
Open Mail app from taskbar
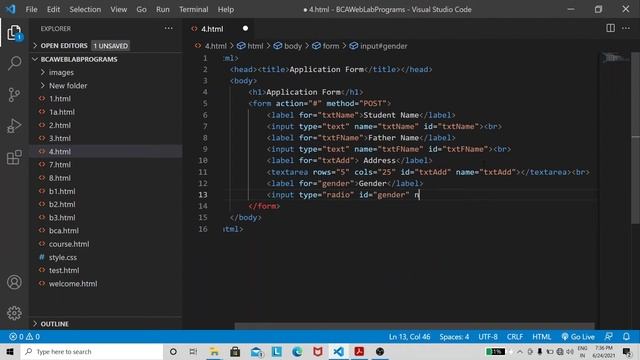256,351
